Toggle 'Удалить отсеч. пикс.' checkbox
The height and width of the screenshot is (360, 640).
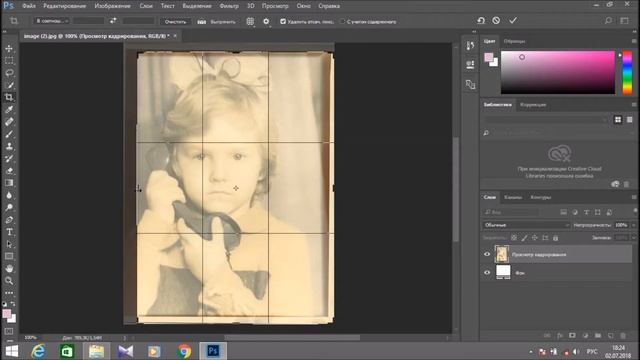[x=283, y=21]
